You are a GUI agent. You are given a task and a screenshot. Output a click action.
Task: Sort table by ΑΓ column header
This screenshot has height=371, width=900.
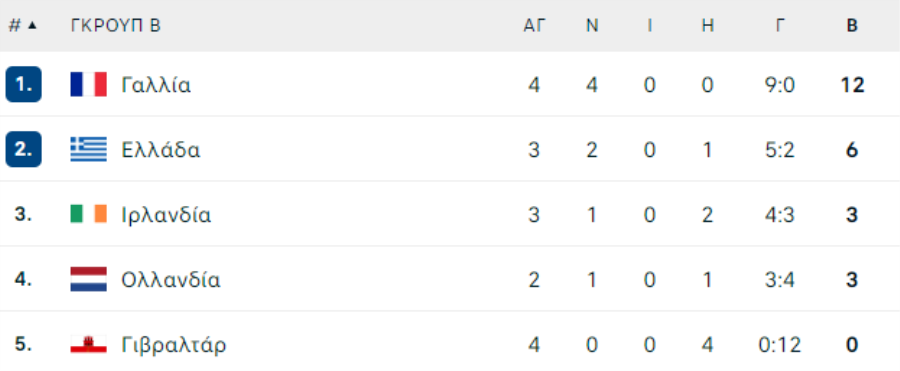(534, 26)
